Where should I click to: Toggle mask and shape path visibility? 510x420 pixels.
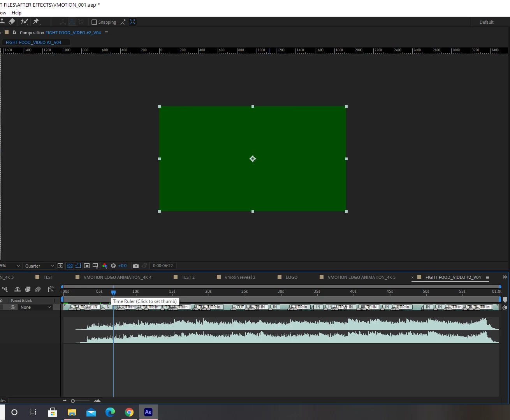click(78, 266)
